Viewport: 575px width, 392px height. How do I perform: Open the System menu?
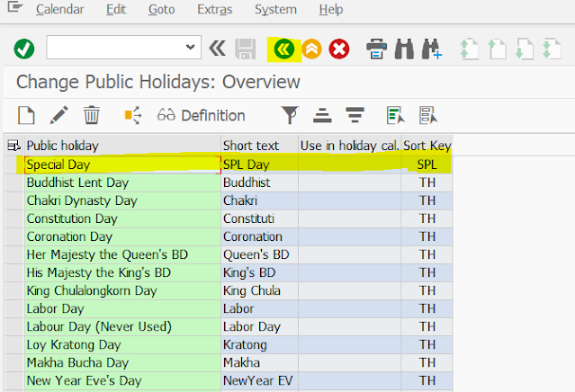[x=275, y=10]
